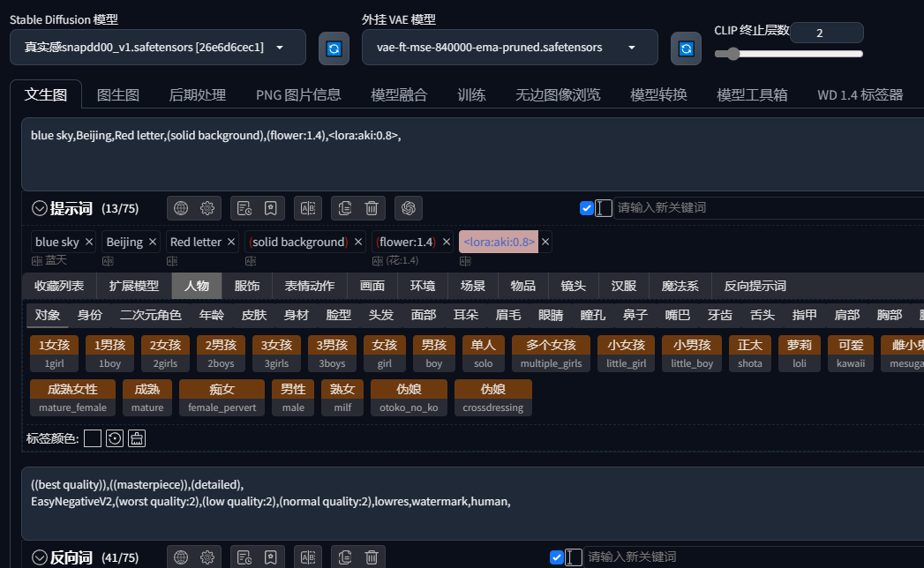
Task: Click the trash icon to clear 提示词
Action: (372, 208)
